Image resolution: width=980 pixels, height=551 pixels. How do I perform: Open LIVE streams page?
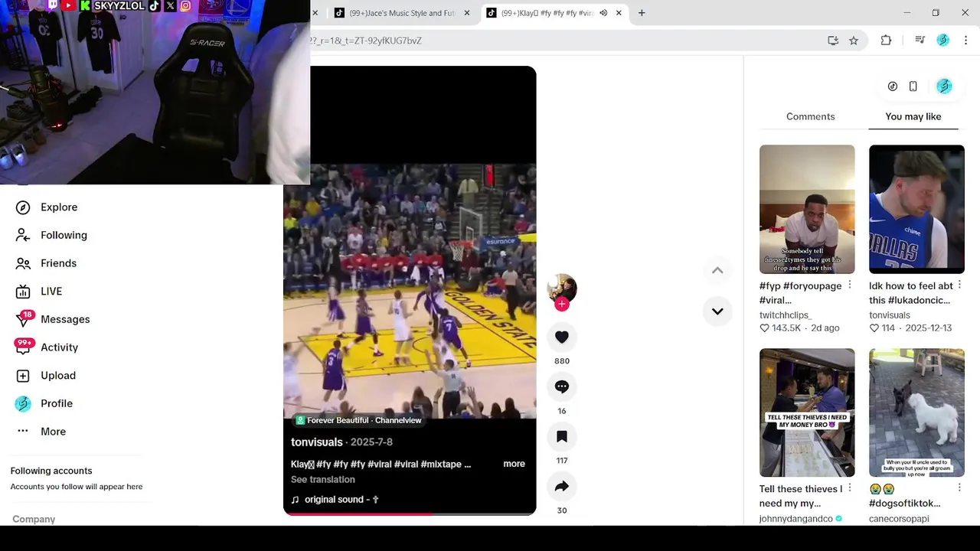(39, 292)
